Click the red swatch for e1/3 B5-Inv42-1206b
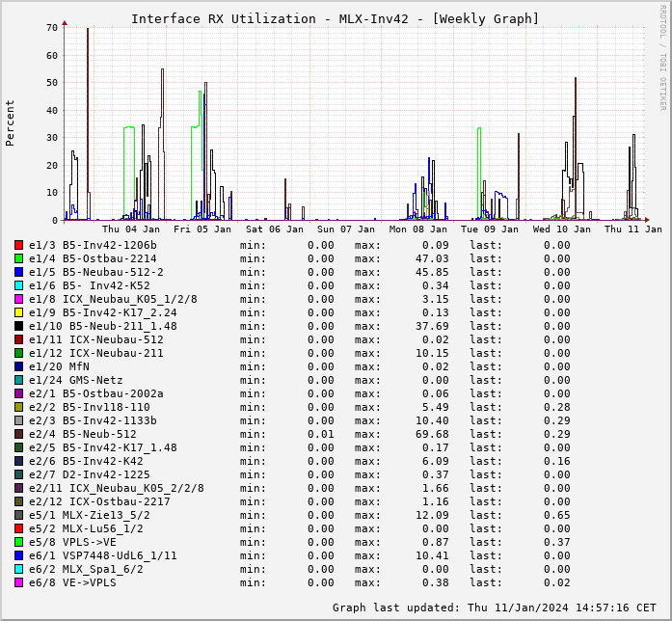672x621 pixels. pyautogui.click(x=18, y=245)
